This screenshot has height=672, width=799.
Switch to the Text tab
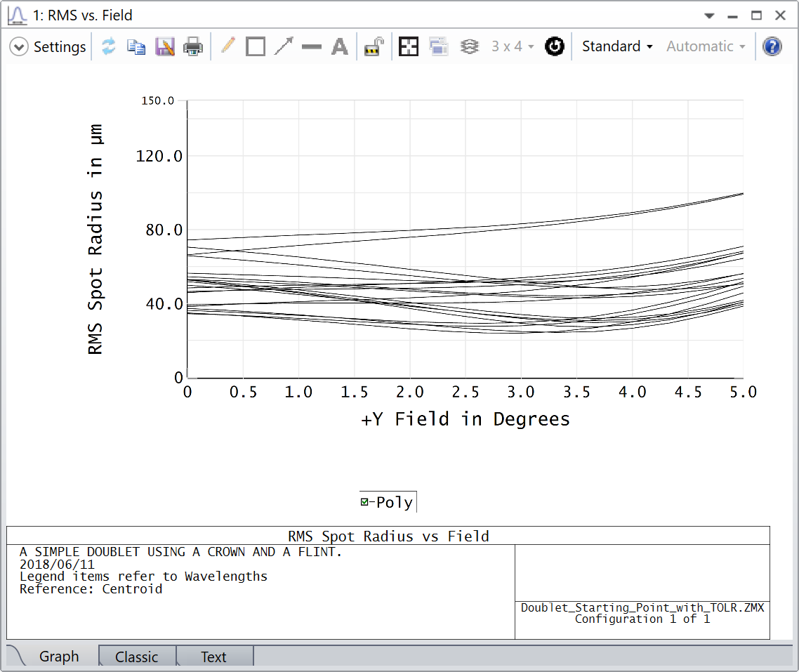pos(213,657)
